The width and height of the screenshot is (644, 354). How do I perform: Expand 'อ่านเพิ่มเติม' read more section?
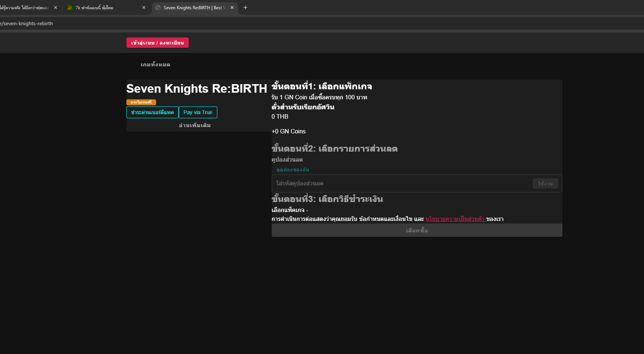tap(195, 125)
